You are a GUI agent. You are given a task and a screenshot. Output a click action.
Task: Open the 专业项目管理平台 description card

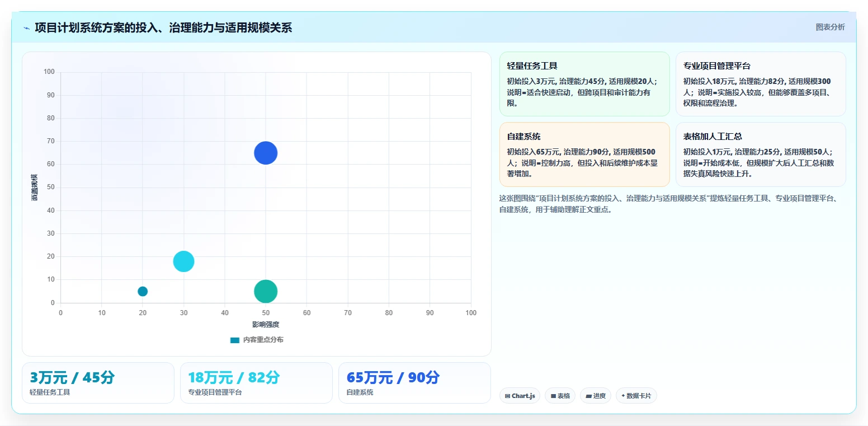point(761,84)
